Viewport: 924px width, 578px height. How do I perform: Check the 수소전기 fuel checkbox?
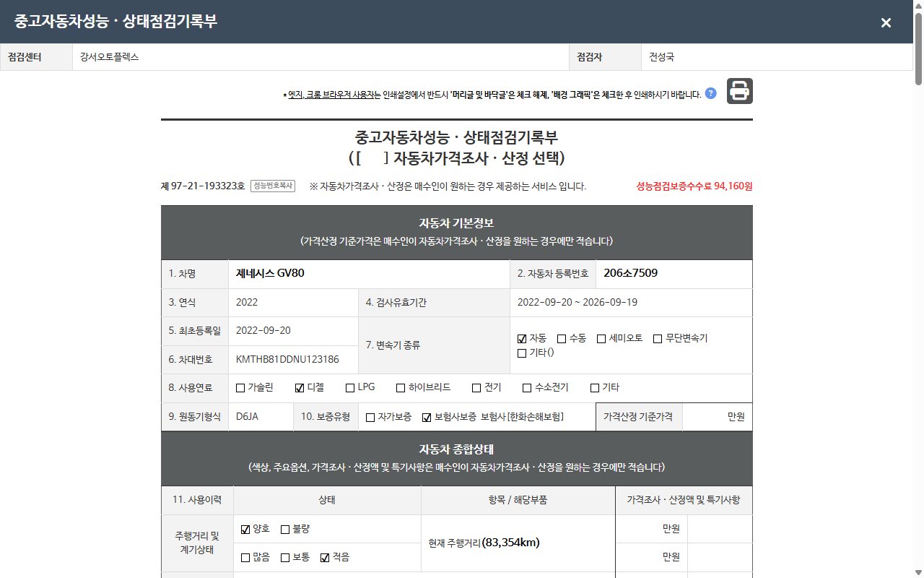point(527,388)
